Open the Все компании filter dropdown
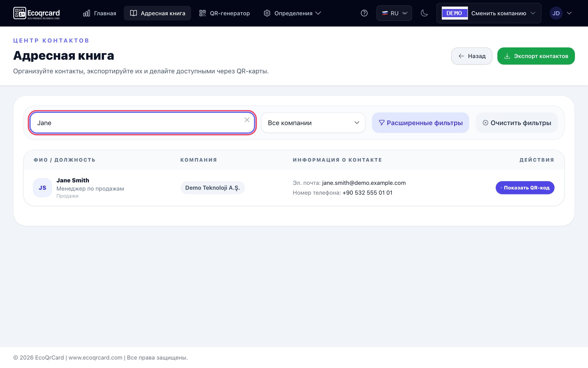This screenshot has width=588, height=368. (313, 123)
